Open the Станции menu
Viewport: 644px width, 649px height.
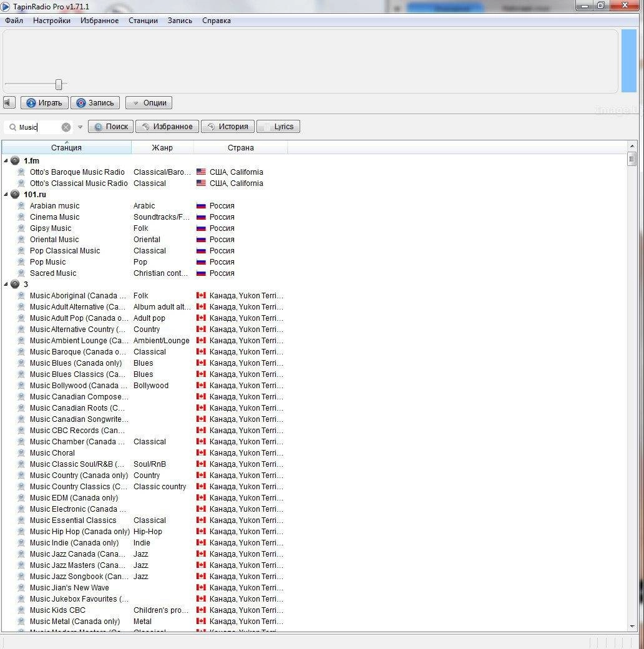pos(143,20)
